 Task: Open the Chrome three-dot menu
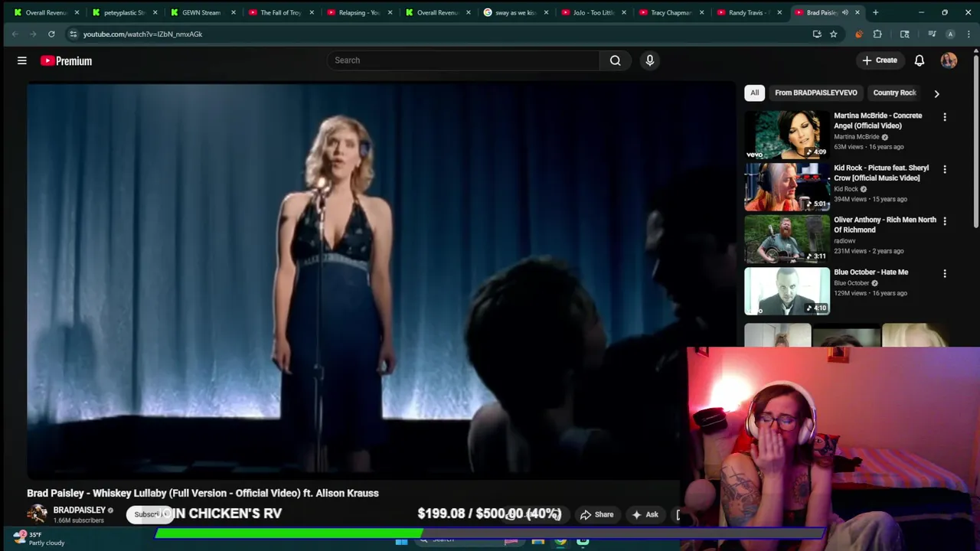(x=969, y=34)
